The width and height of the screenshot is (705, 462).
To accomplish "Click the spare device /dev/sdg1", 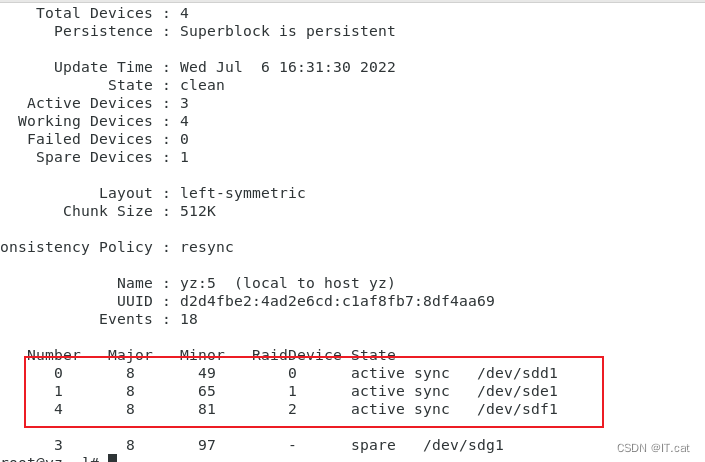I will [463, 445].
